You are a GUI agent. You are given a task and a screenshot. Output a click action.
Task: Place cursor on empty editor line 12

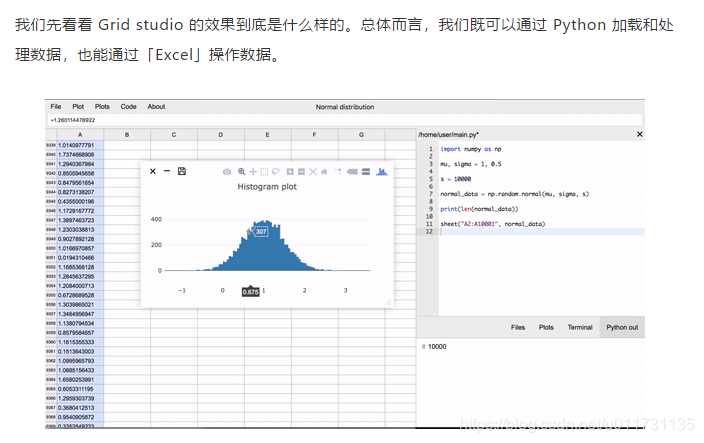541,232
